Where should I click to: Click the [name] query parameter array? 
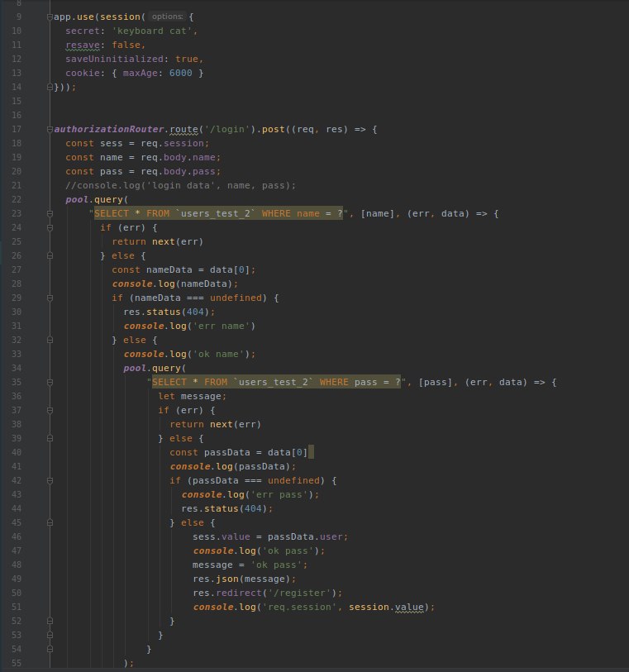[377, 213]
